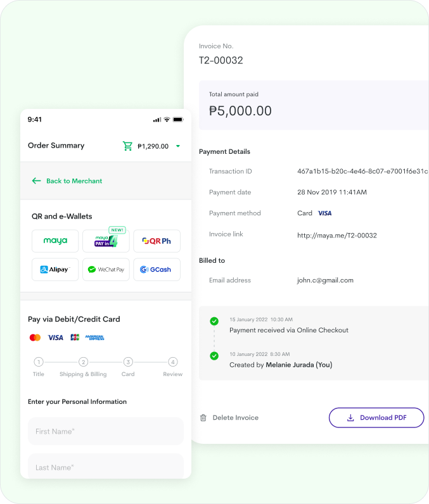Pay with Alipay wallet
The height and width of the screenshot is (504, 429).
tap(55, 270)
